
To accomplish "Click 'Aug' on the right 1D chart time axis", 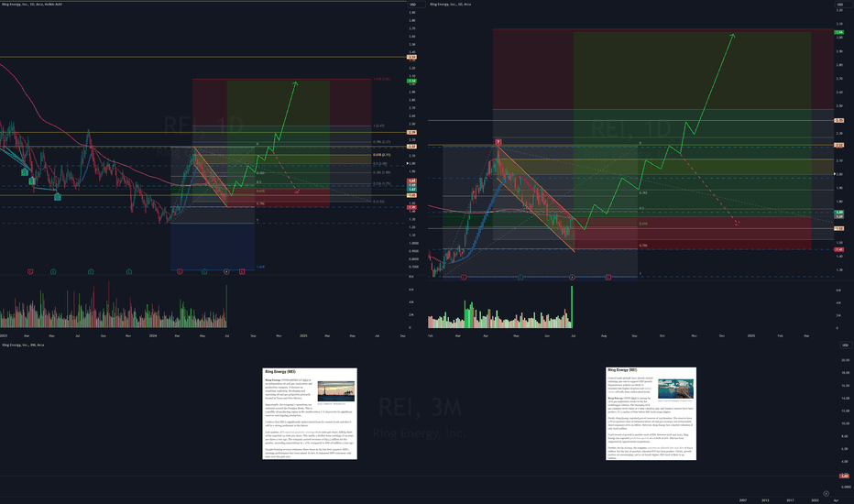I will (604, 335).
